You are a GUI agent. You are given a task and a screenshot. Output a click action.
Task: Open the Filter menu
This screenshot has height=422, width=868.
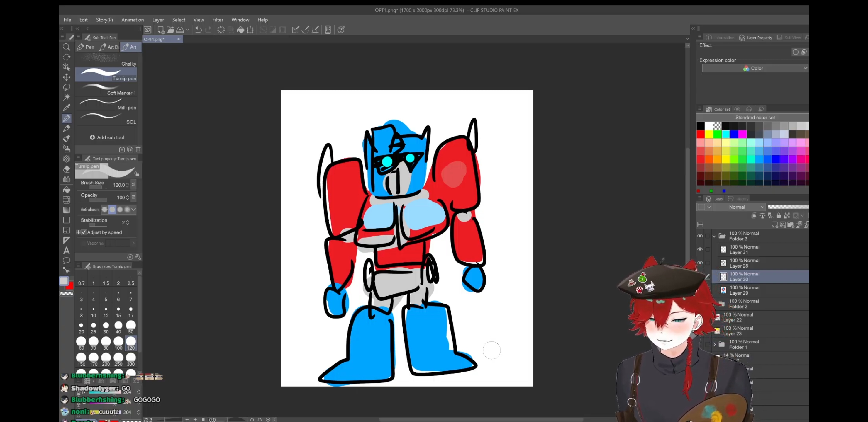(x=218, y=20)
